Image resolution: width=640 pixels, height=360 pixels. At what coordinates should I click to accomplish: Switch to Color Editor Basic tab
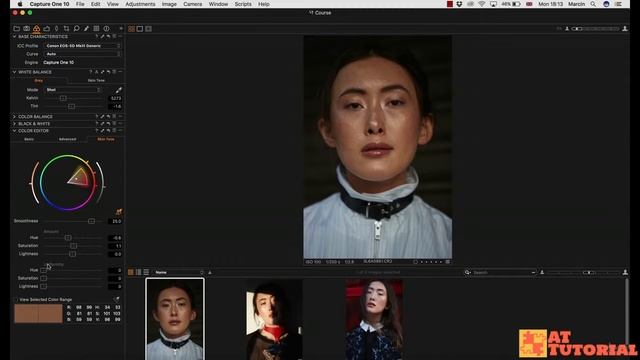[x=29, y=139]
